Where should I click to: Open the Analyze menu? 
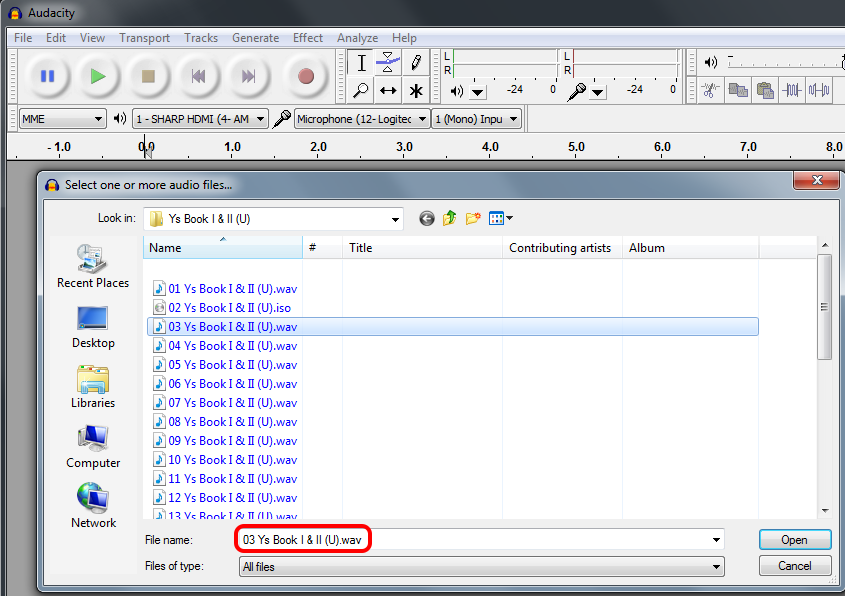point(357,38)
